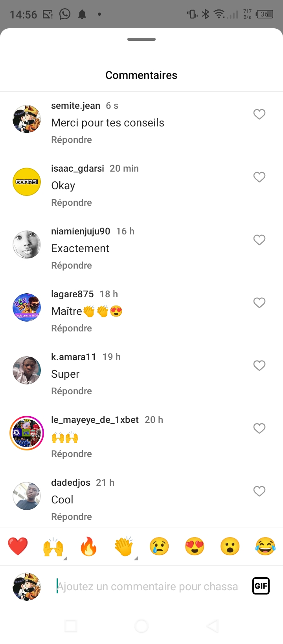This screenshot has height=644, width=283.
Task: Like semite.jean's comment with the heart
Action: (259, 114)
